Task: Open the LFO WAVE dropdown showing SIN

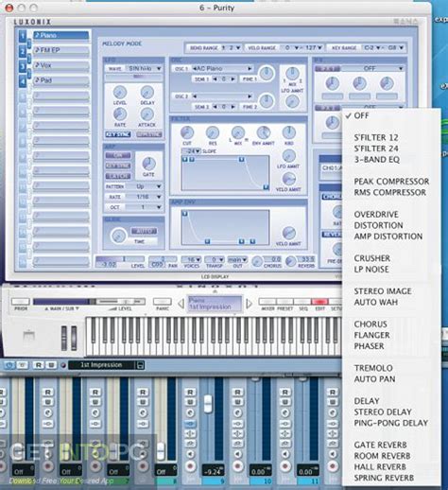Action: tap(145, 68)
